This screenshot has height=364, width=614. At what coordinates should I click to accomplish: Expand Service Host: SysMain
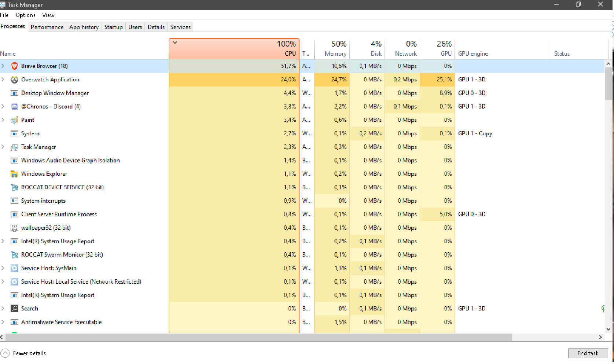(x=3, y=268)
